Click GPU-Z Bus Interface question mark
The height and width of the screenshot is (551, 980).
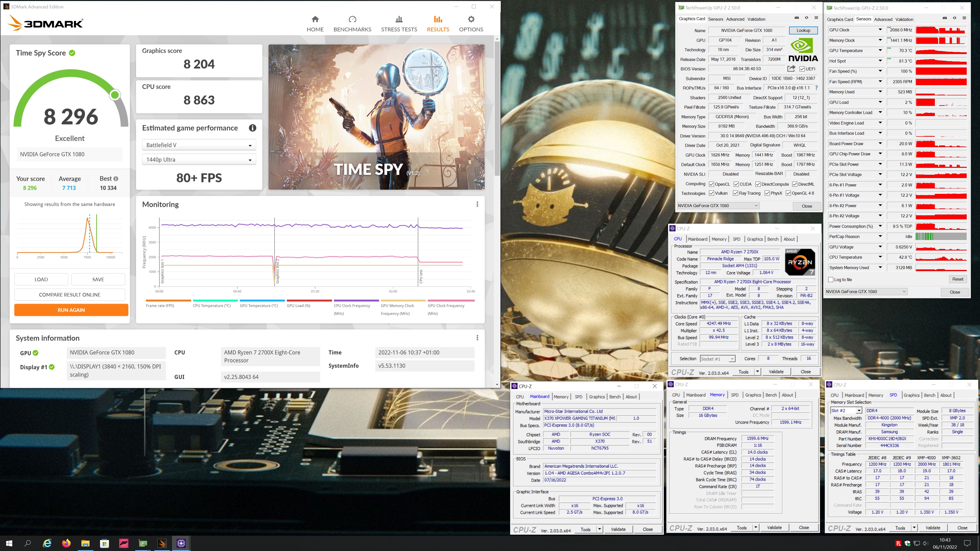click(816, 88)
